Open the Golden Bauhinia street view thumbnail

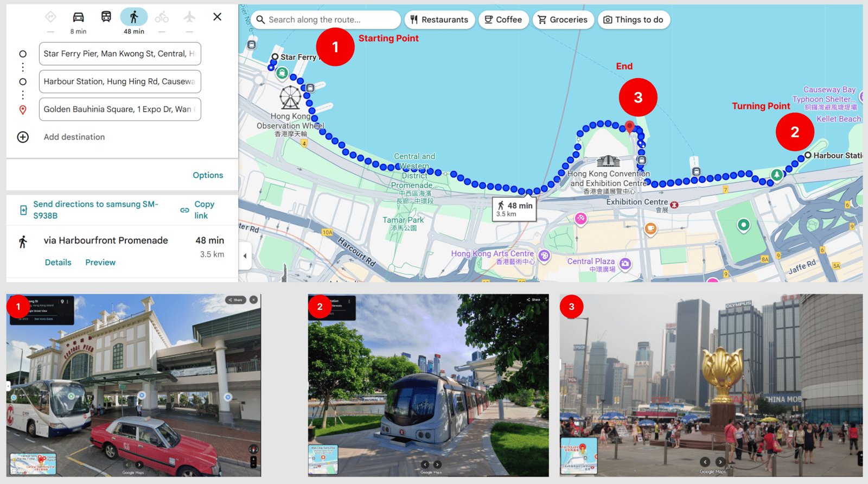click(711, 385)
